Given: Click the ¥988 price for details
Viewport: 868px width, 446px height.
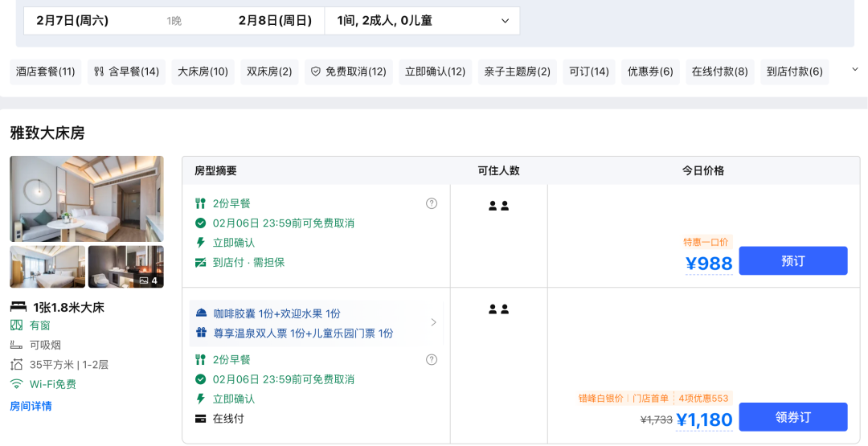Looking at the screenshot, I should 709,264.
